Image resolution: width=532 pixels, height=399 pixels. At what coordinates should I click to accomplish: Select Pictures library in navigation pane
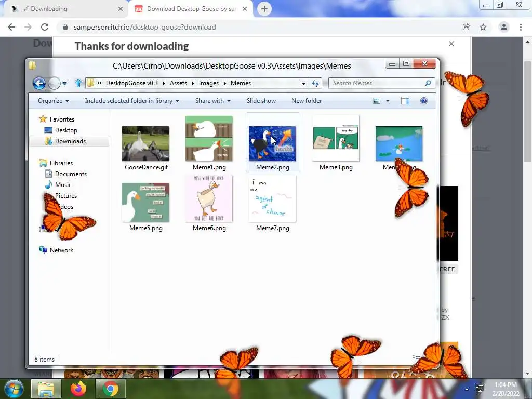[x=66, y=196]
